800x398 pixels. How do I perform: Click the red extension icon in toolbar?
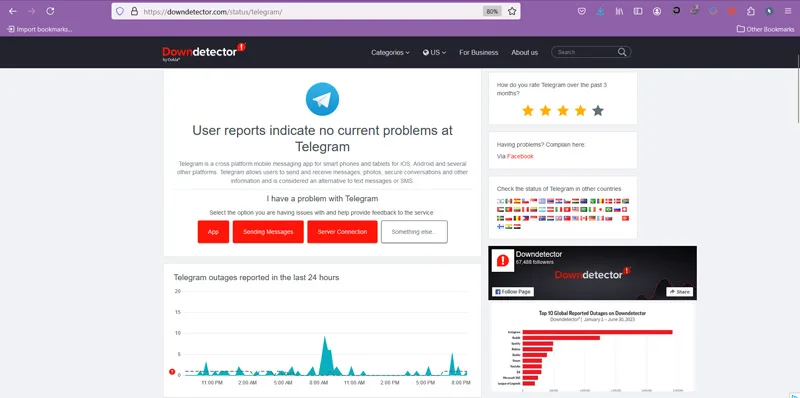point(732,11)
